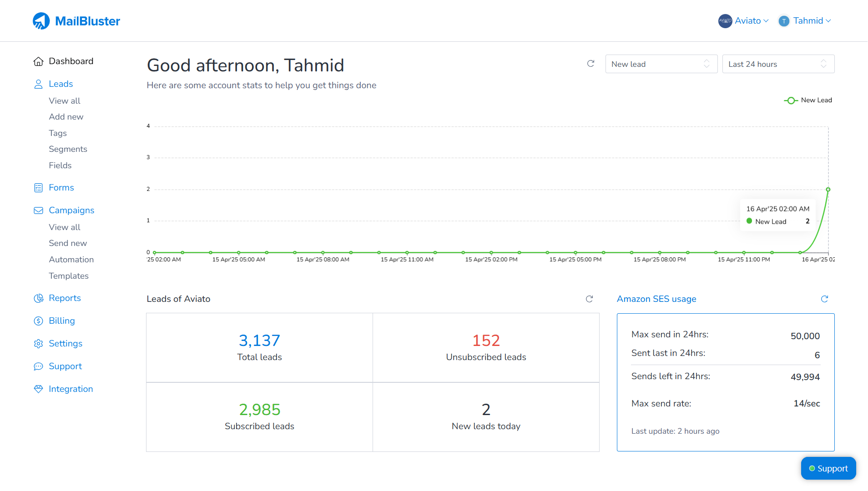Open the Last 24 hours time dropdown
The image size is (868, 491).
(x=778, y=64)
